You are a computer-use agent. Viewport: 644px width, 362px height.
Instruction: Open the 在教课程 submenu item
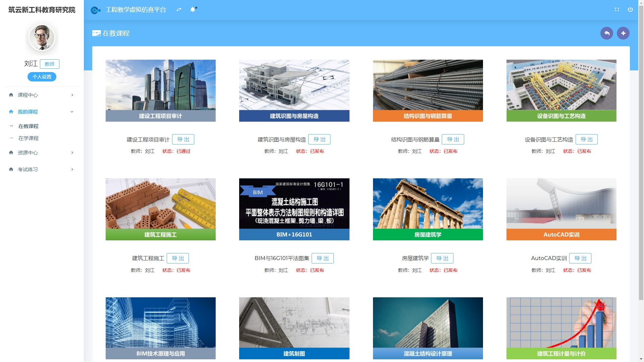click(x=29, y=126)
